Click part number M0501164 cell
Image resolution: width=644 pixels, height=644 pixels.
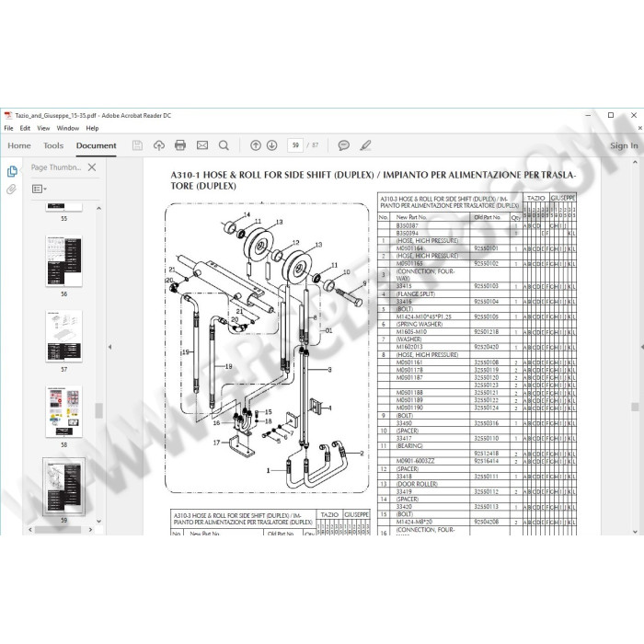(x=409, y=248)
